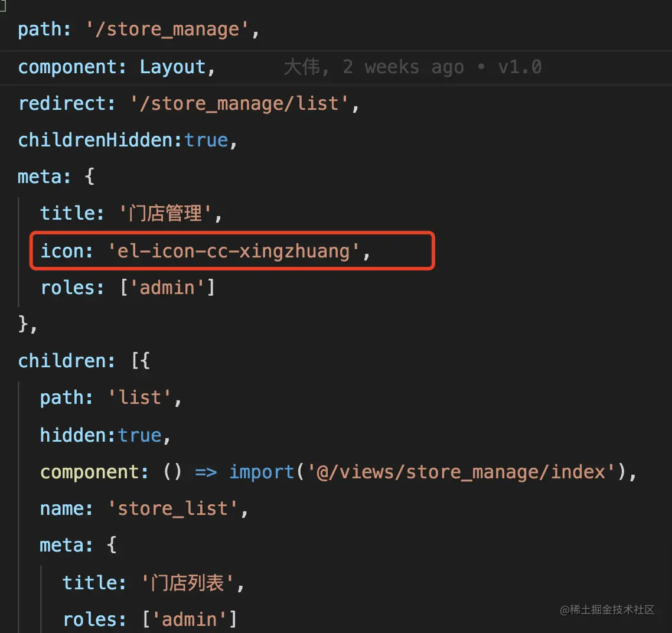The image size is (672, 633).
Task: Click the 'children: [{' line
Action: (84, 361)
